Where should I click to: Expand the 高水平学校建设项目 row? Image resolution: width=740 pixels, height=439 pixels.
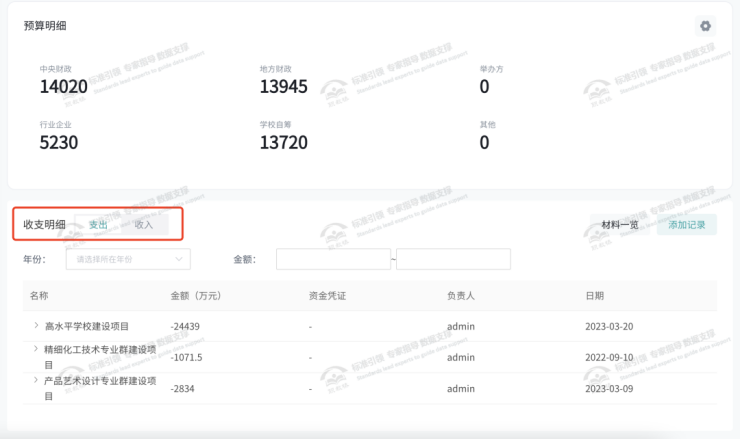36,325
